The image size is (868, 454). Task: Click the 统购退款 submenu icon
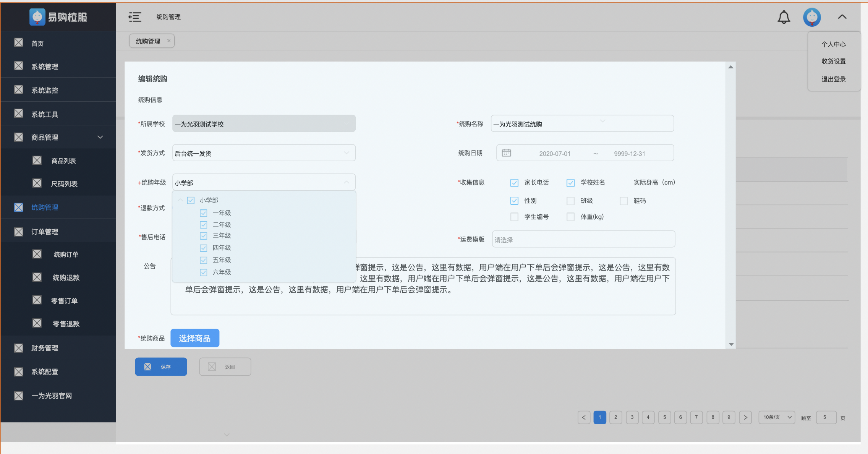coord(37,277)
